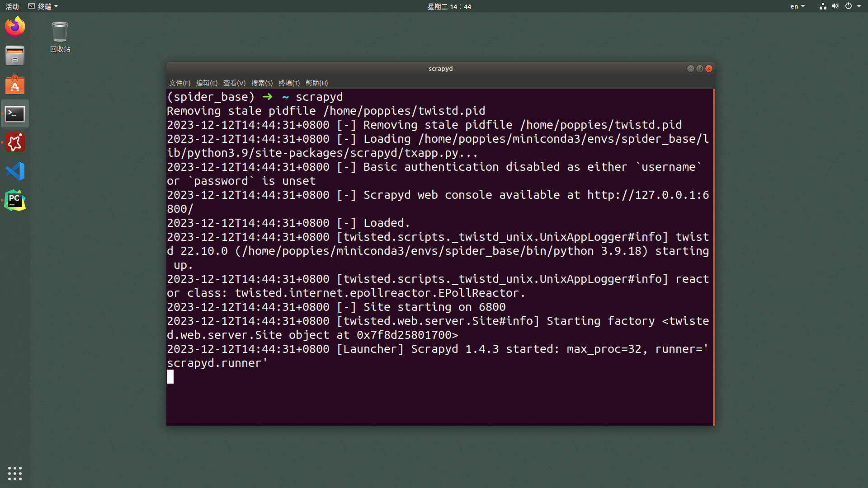The width and height of the screenshot is (868, 488).
Task: Select the Terminal icon in the dock
Action: point(15,114)
